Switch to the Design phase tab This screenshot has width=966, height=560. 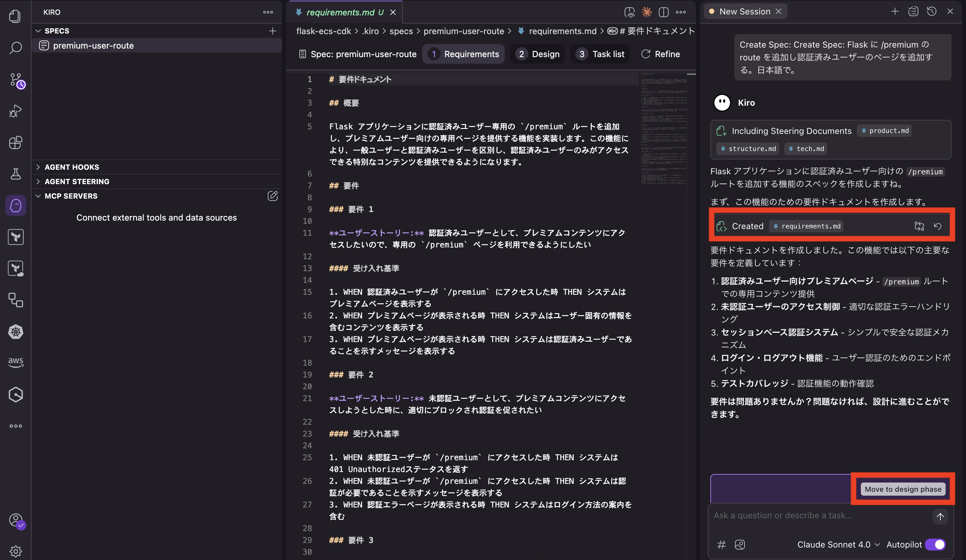tap(538, 54)
